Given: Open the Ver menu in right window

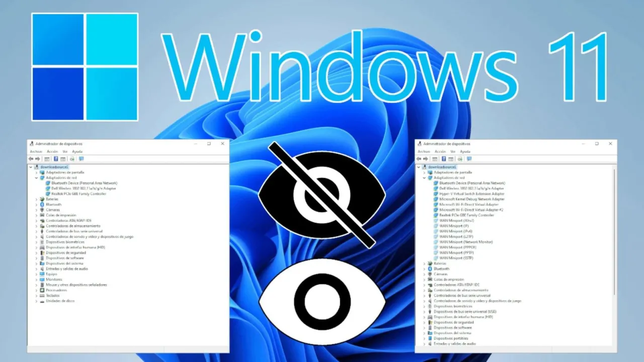Looking at the screenshot, I should coord(453,151).
